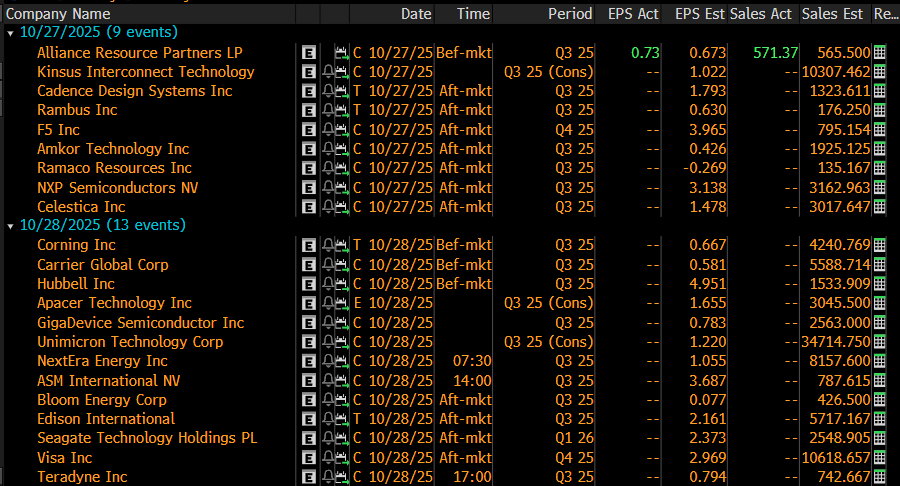Open NXP Semiconductors NV company link

click(x=118, y=188)
